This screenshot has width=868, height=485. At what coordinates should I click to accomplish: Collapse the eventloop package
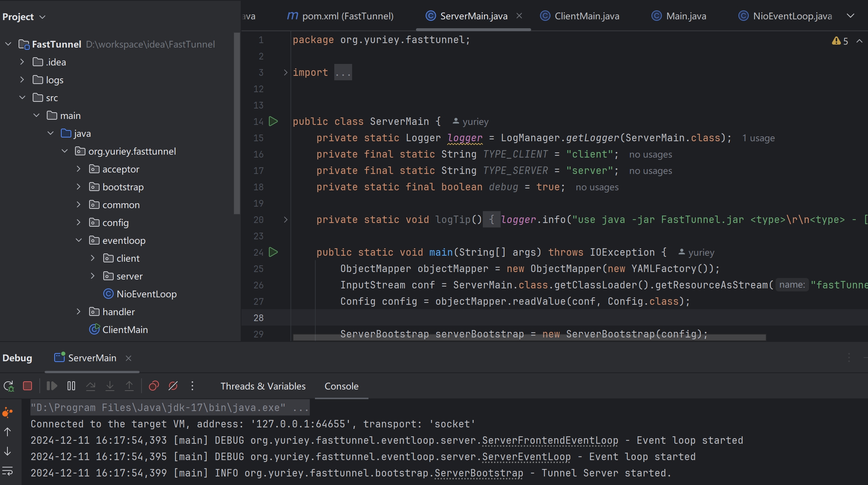point(78,240)
